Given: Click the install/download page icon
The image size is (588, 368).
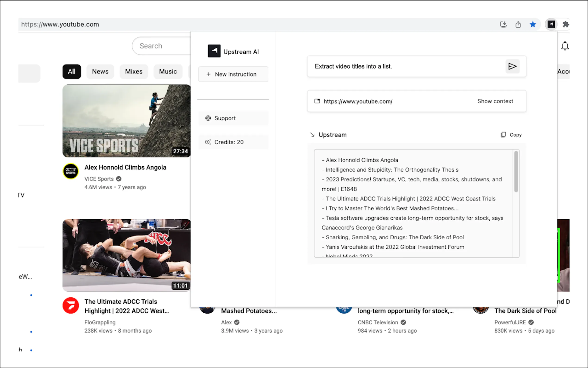Looking at the screenshot, I should (x=503, y=24).
